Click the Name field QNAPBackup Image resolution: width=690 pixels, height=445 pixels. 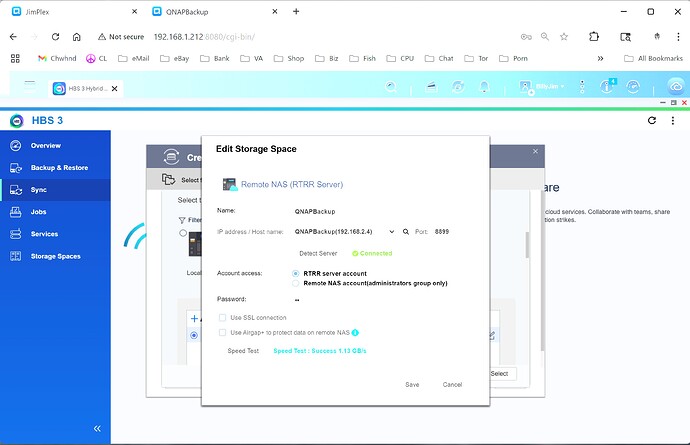pos(315,211)
